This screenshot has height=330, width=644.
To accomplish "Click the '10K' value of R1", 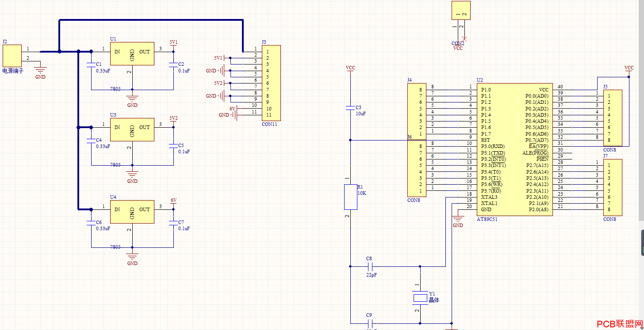I will 362,193.
